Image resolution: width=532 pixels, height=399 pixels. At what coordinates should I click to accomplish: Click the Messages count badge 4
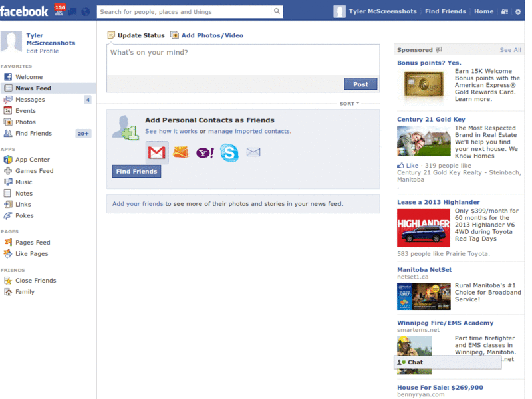pos(88,100)
